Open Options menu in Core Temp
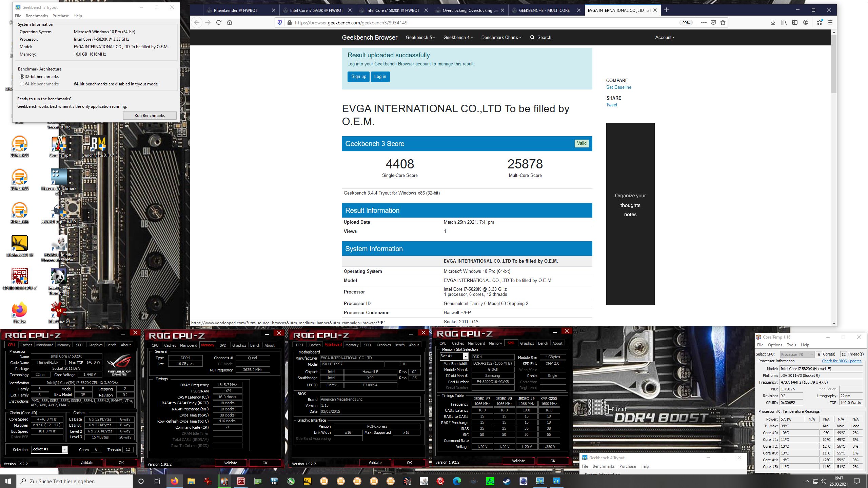 click(775, 345)
